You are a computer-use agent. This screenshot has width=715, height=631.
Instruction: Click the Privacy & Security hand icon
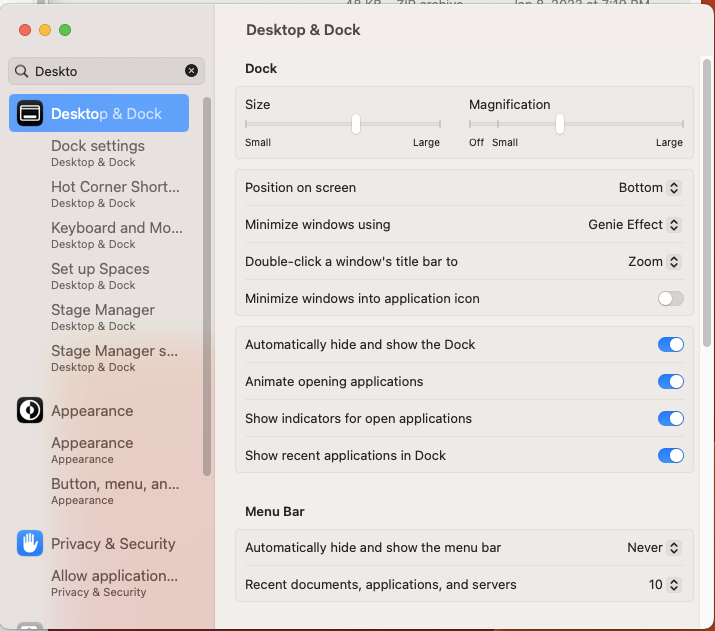pyautogui.click(x=30, y=543)
